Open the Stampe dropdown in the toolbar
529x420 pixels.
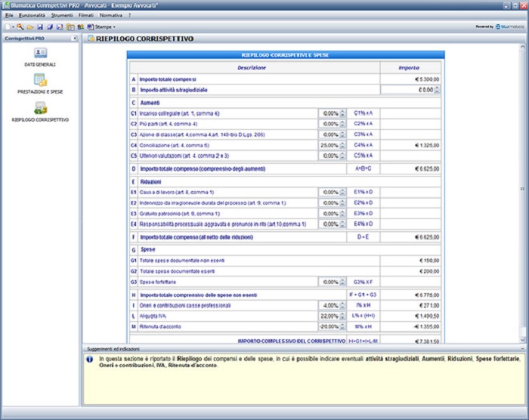[104, 26]
